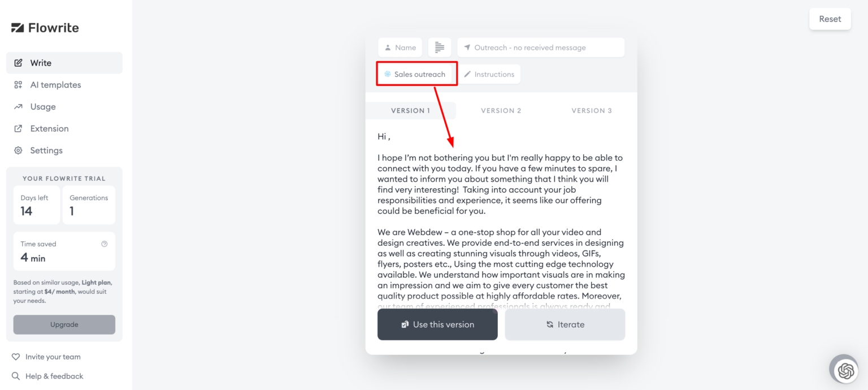868x390 pixels.
Task: Click the Settings gear icon in sidebar
Action: pos(18,150)
